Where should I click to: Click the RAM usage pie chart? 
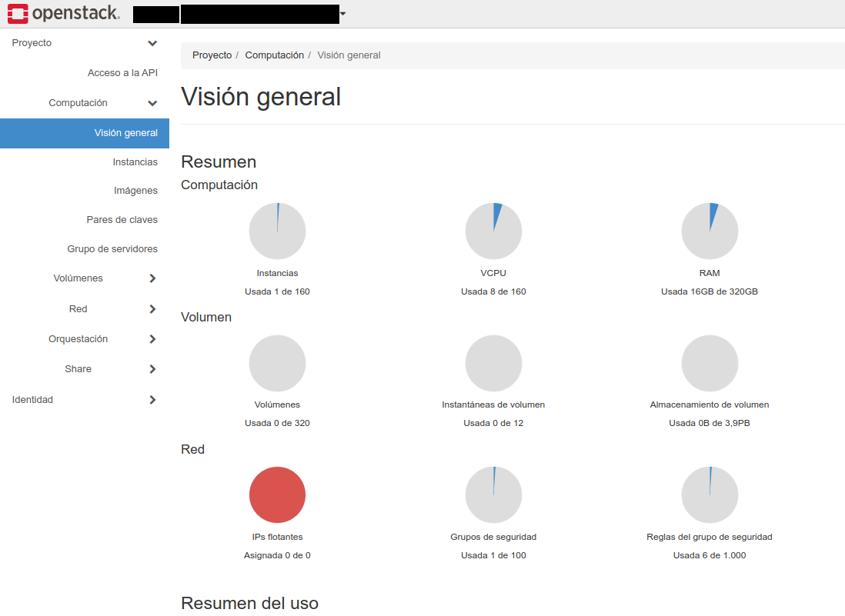[710, 230]
